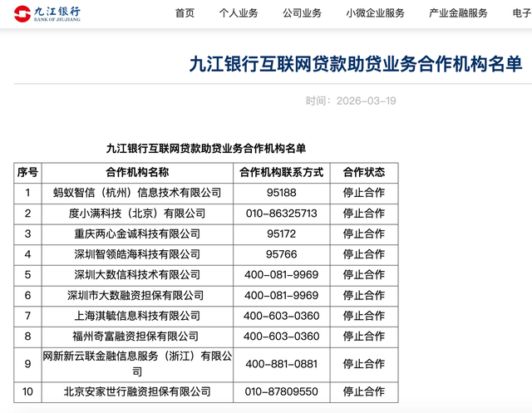Screen dimensions: 532x413
Task: Select the 北京安家世行融资担保有限公司 cell
Action: pos(137,391)
